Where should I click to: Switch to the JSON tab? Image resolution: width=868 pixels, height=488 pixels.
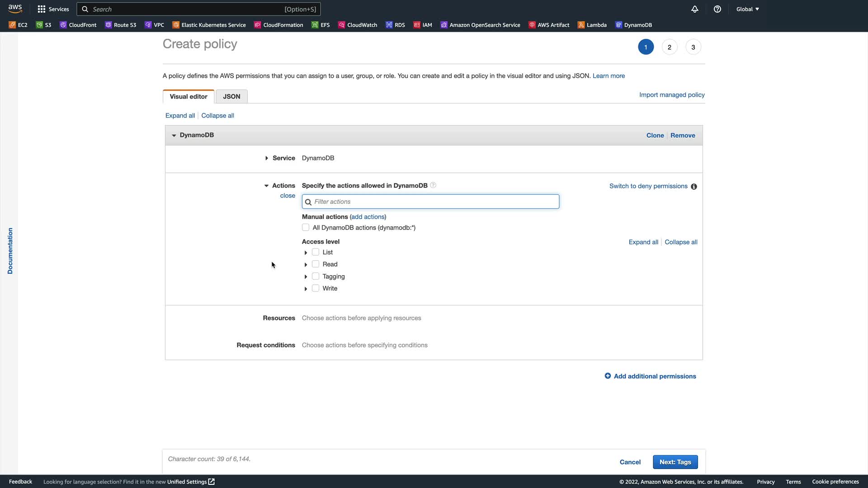pyautogui.click(x=231, y=96)
